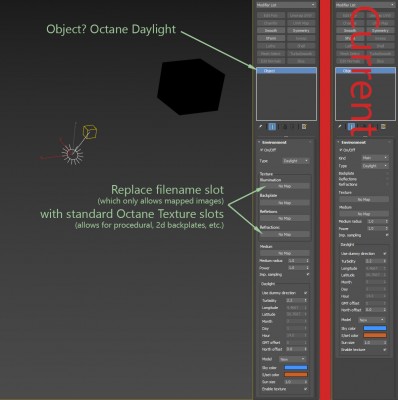398x400 pixels.
Task: Click Illumination No Map button in left panel
Action: pos(285,186)
